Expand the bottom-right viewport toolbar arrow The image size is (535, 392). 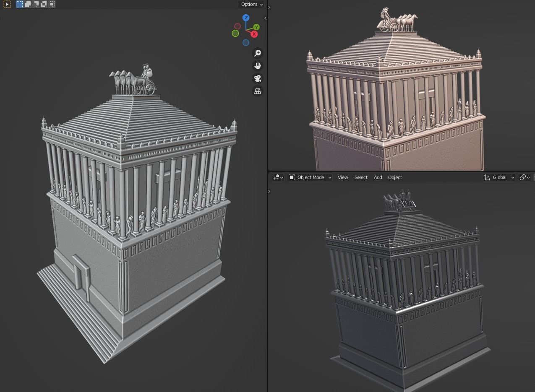269,191
